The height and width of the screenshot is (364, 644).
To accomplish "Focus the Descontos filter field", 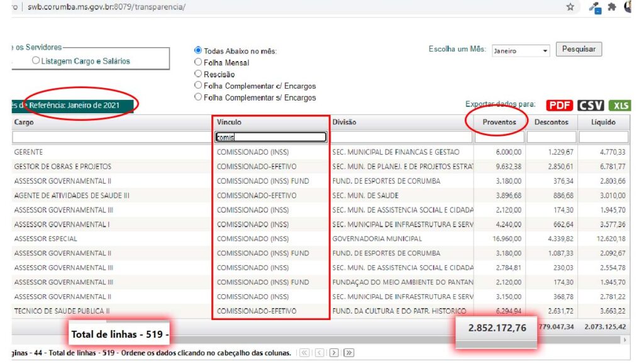I will (x=552, y=136).
